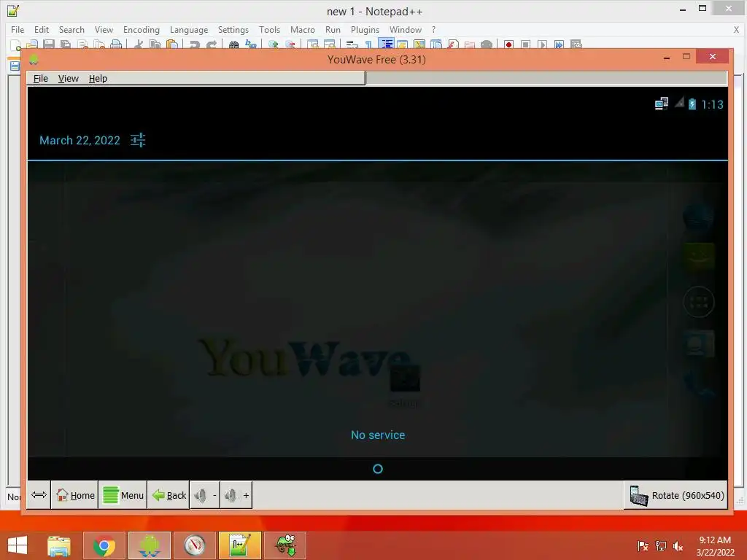Toggle the highlighted indent guide toolbar icon

pyautogui.click(x=387, y=44)
